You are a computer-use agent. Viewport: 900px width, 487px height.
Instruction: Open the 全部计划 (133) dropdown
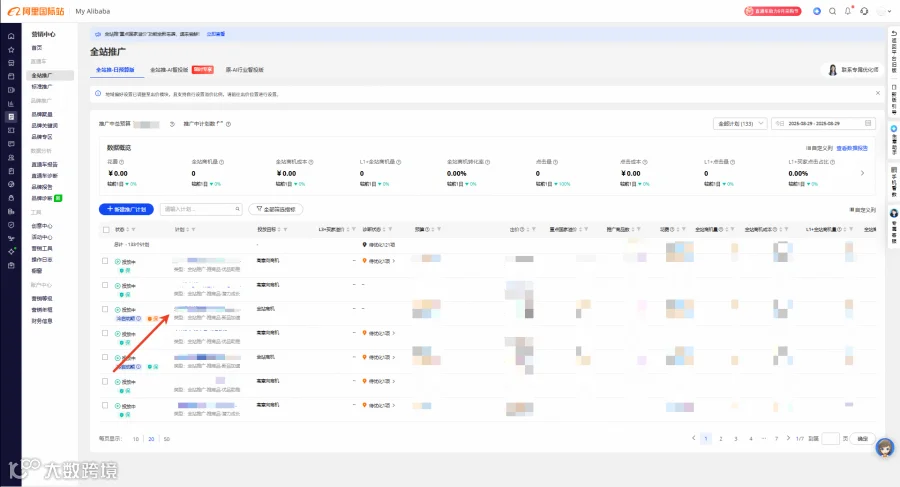pyautogui.click(x=740, y=123)
